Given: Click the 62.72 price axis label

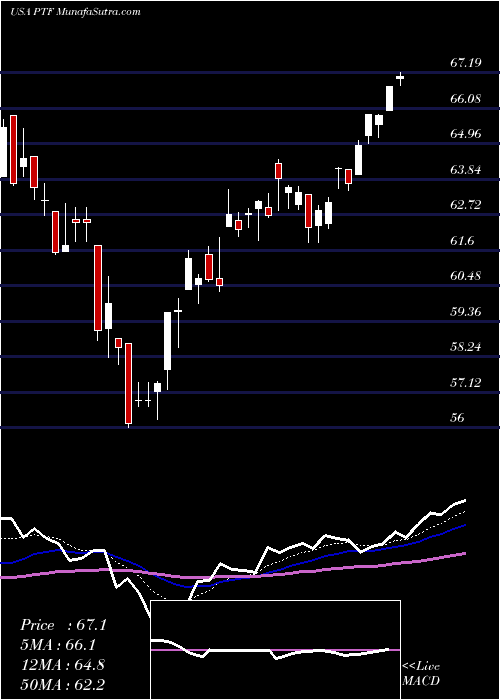Looking at the screenshot, I should tap(466, 205).
